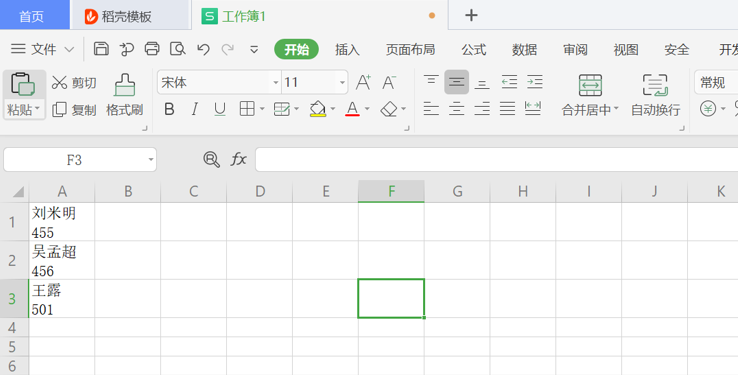Cut the selection with 剪切

(x=74, y=83)
